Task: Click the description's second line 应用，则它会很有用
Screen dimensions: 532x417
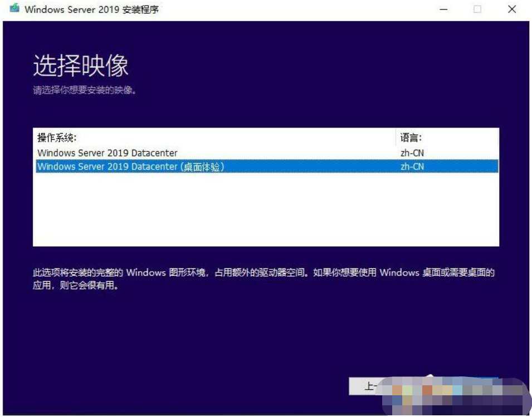Action: (x=75, y=286)
